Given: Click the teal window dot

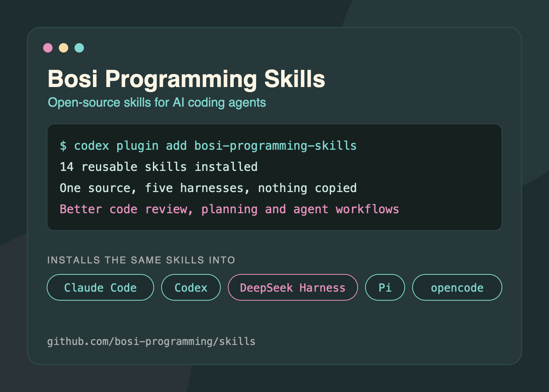Looking at the screenshot, I should tap(79, 48).
